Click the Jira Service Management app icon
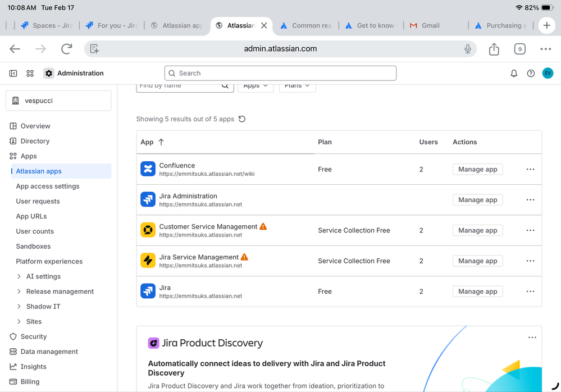Screen dimensions: 561x392 (148, 261)
